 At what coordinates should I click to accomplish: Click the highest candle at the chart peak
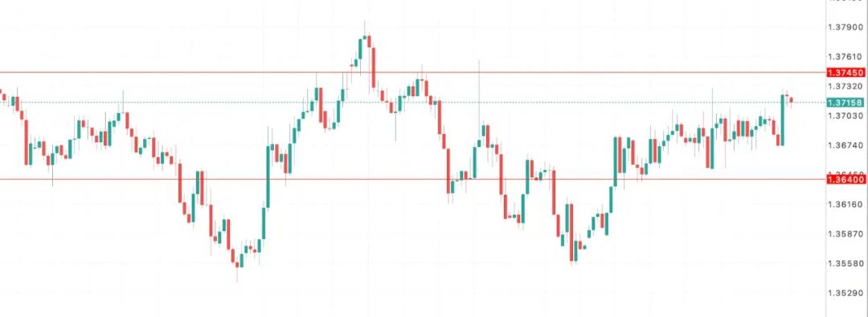tap(364, 39)
